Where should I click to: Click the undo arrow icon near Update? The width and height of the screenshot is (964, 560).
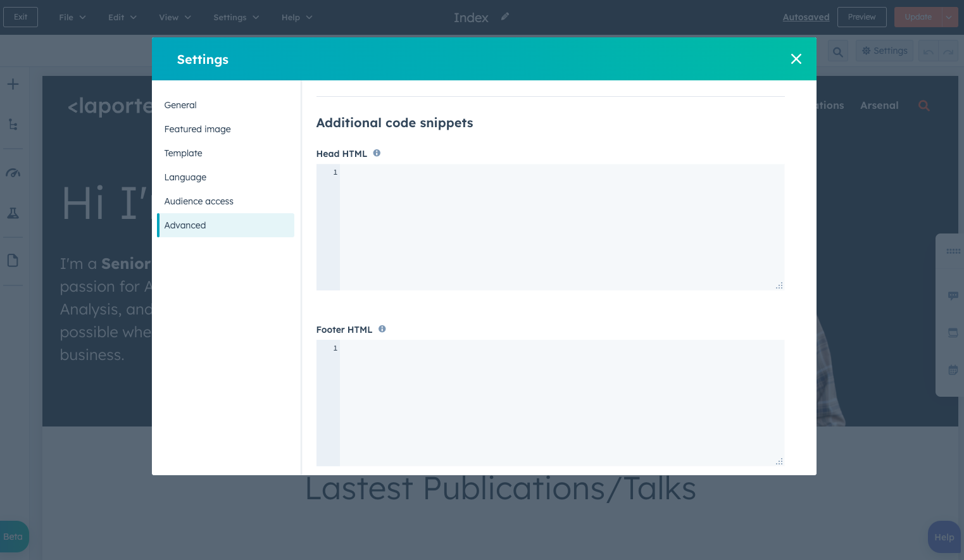coord(928,51)
